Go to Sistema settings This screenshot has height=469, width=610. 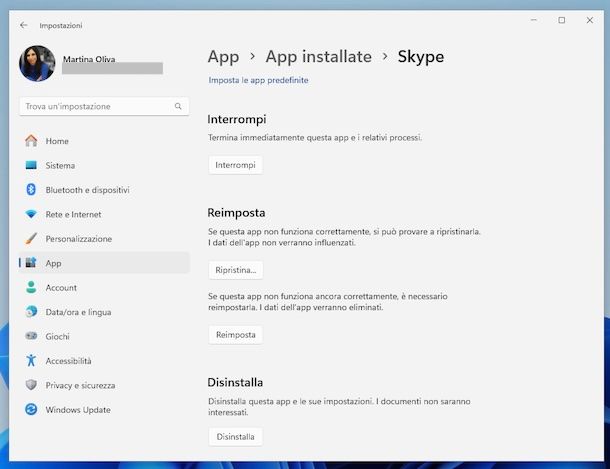(104, 165)
